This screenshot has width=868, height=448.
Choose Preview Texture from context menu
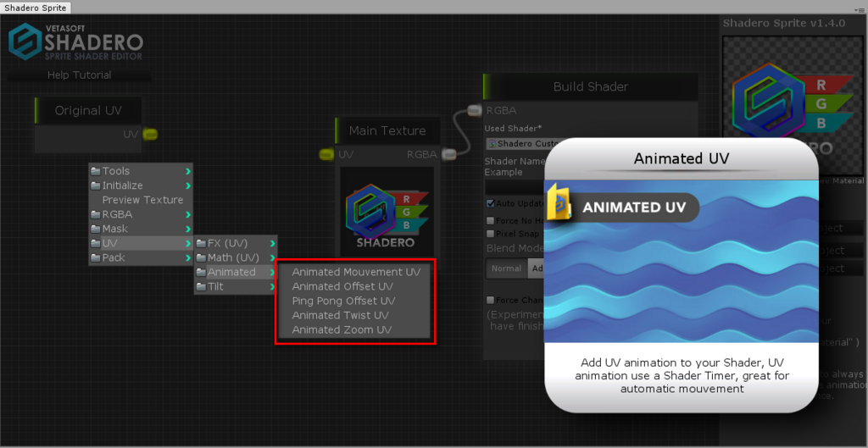tap(141, 200)
